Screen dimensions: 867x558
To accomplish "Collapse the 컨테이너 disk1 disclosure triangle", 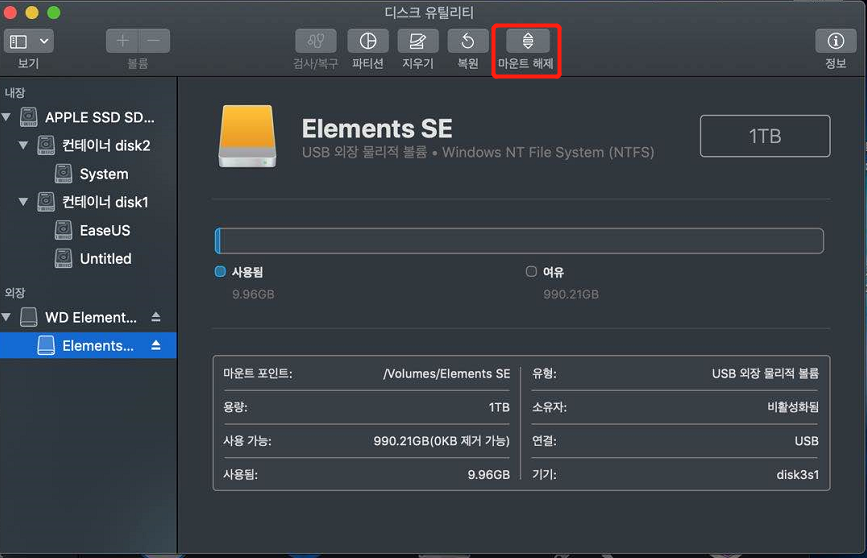I will coord(23,202).
